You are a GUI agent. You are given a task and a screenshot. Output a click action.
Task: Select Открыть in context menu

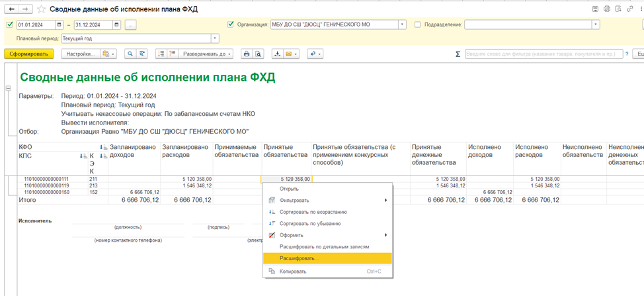(x=327, y=189)
